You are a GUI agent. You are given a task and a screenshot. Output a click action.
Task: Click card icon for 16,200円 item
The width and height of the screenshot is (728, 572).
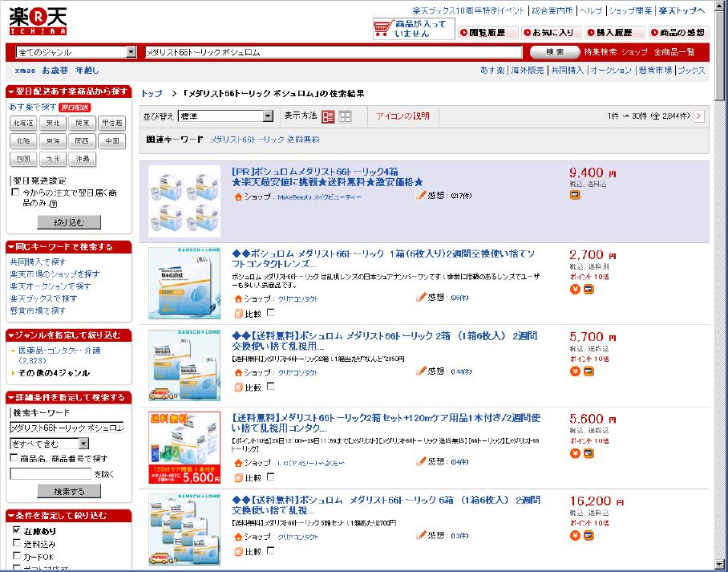(x=588, y=535)
